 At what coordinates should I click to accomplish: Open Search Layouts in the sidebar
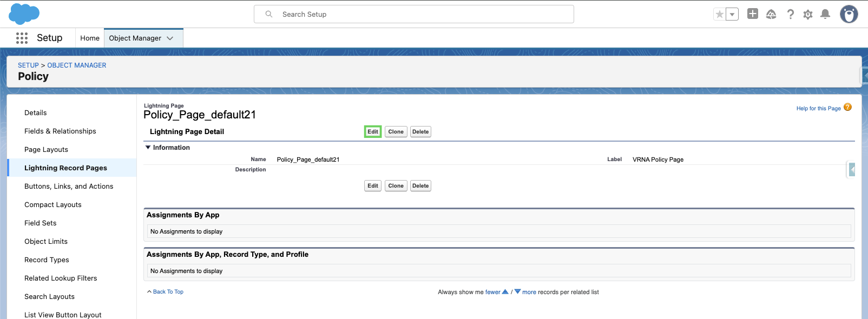[50, 296]
